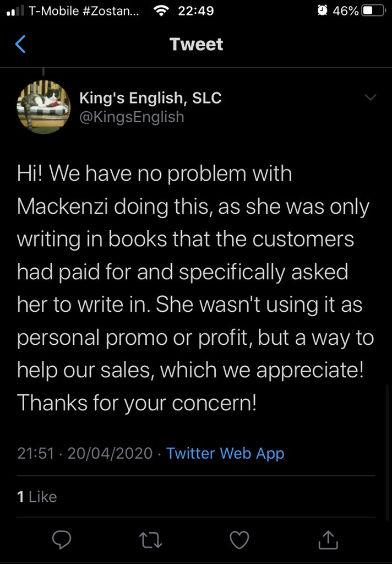Like the tweet with heart icon
This screenshot has height=564, width=392.
click(239, 539)
